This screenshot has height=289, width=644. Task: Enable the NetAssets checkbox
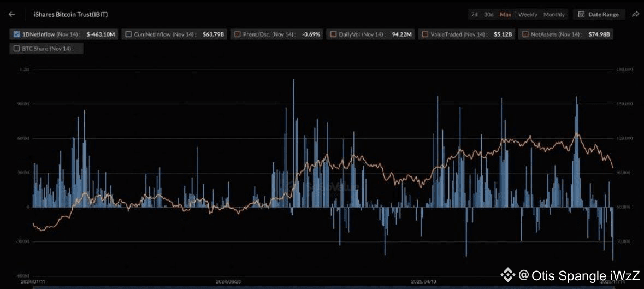(525, 34)
